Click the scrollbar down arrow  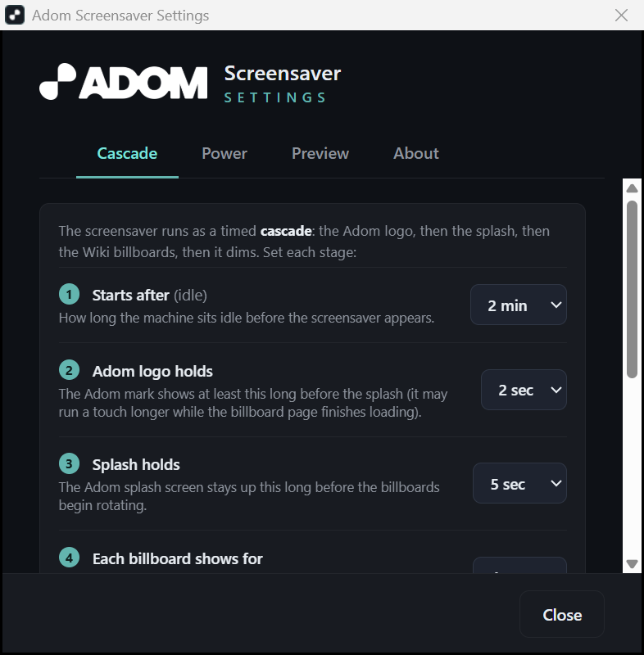tap(632, 564)
